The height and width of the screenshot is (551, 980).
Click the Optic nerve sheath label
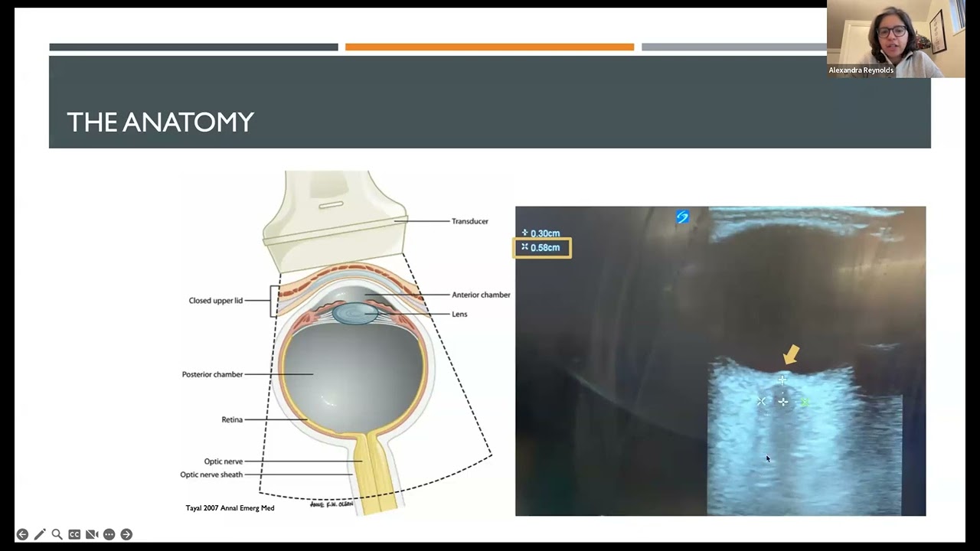click(211, 474)
